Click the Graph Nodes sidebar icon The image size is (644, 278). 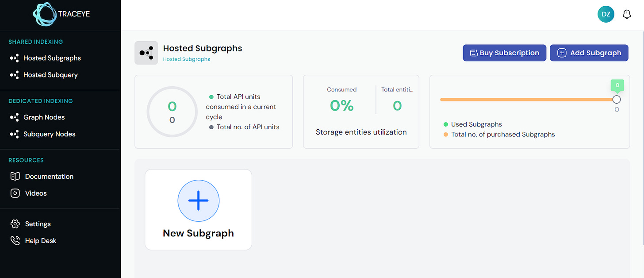[x=15, y=117]
